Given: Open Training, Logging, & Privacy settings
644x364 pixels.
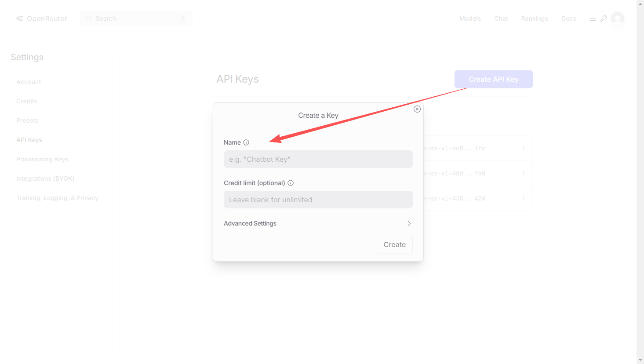Looking at the screenshot, I should 57,198.
